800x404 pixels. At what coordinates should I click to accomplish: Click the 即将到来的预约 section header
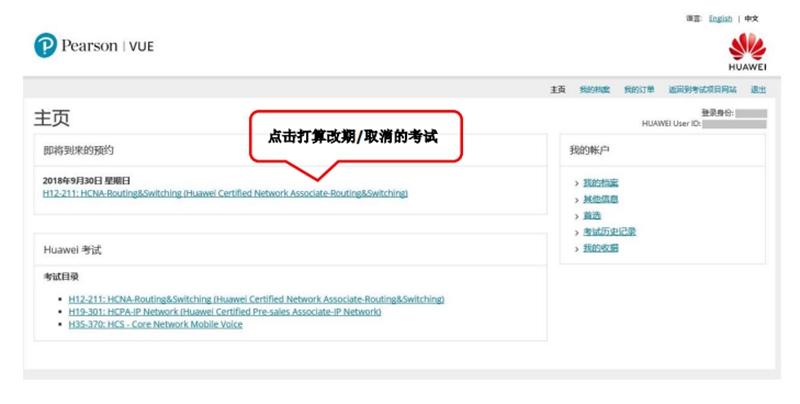pos(78,150)
